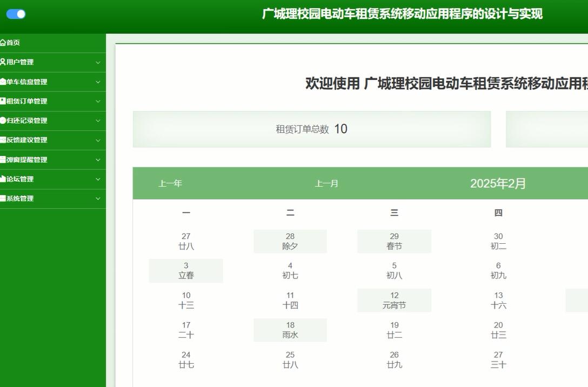Click the icon beside 单车信息管理

(3, 82)
